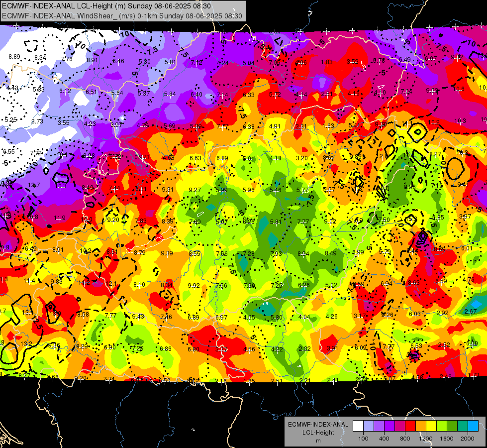Click the shear value '8.79' on the map
Screen dimensions: 487x448
tap(140, 253)
